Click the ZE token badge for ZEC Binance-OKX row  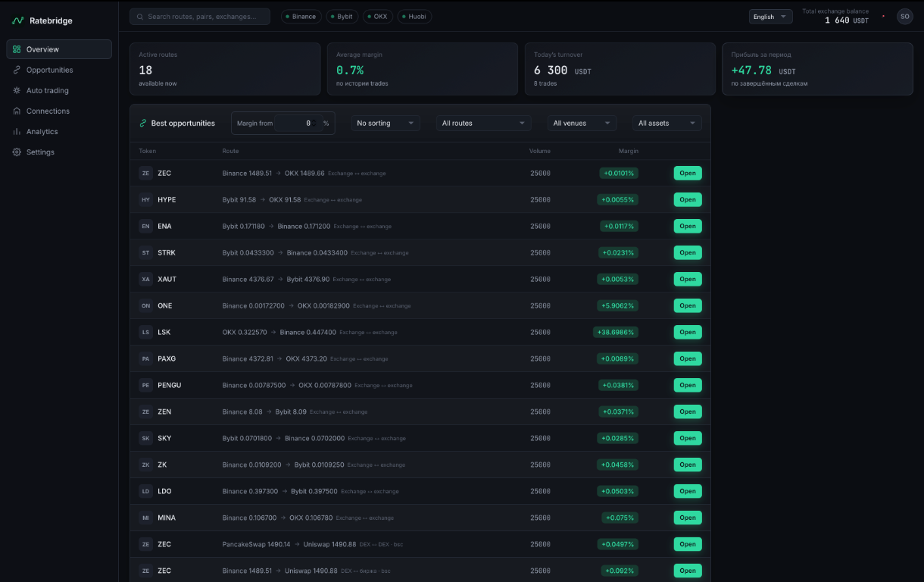point(146,173)
